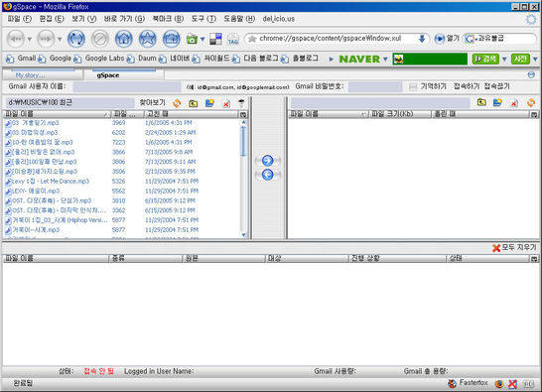Sort Gmail pane by 파일 크기(Kb) column
The height and width of the screenshot is (392, 542).
[x=400, y=114]
